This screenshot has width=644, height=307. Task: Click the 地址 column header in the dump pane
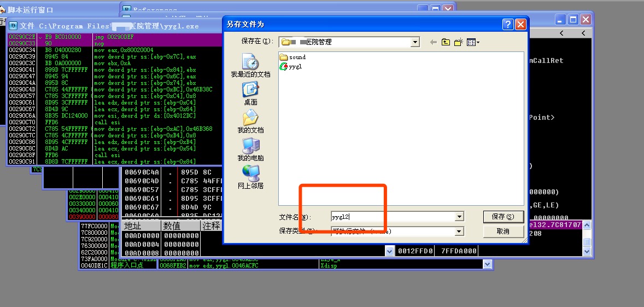[x=141, y=226]
